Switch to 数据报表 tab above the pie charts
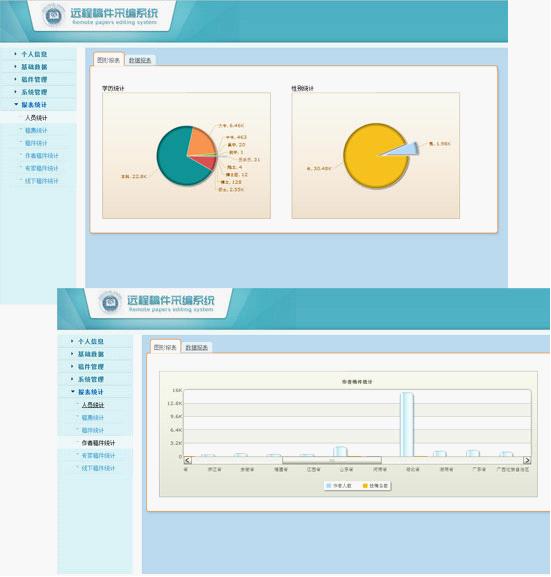 coord(140,60)
